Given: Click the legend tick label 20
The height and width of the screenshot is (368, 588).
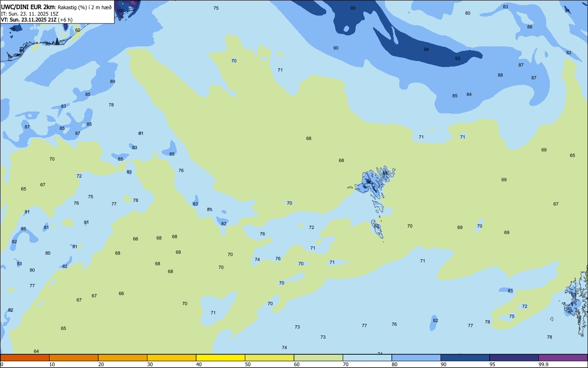Looking at the screenshot, I should coord(101,364).
